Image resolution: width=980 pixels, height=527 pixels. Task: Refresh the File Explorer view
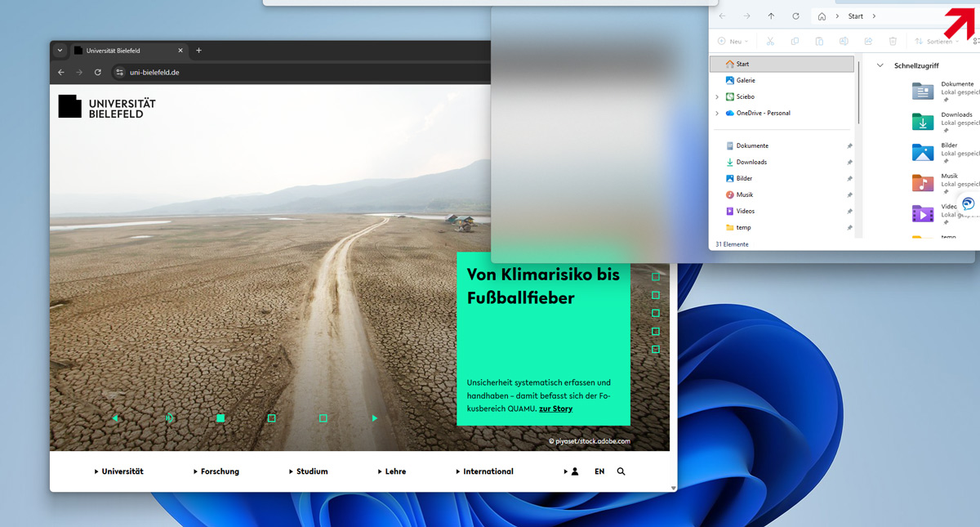795,16
